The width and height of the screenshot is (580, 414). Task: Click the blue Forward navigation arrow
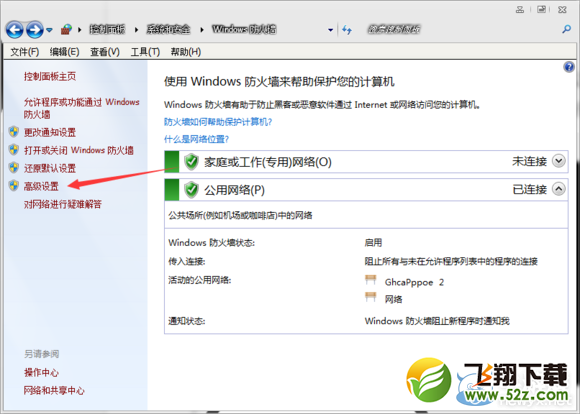click(35, 30)
